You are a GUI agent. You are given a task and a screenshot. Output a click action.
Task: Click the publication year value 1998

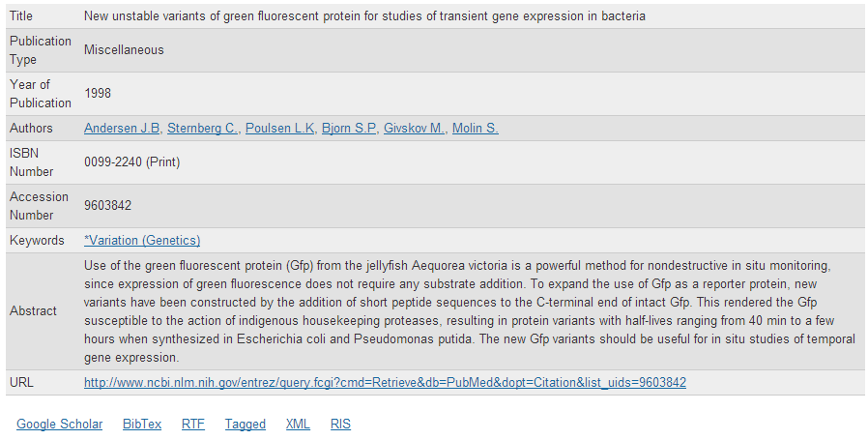(98, 94)
